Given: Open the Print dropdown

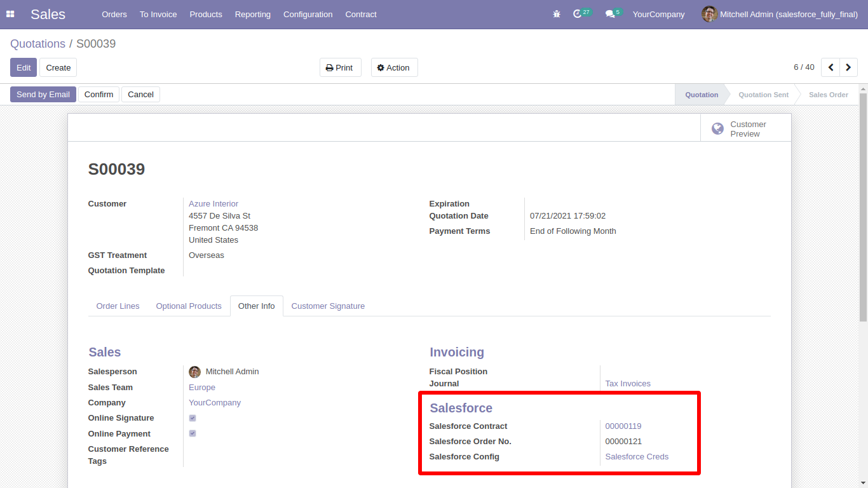Looking at the screenshot, I should coord(340,67).
